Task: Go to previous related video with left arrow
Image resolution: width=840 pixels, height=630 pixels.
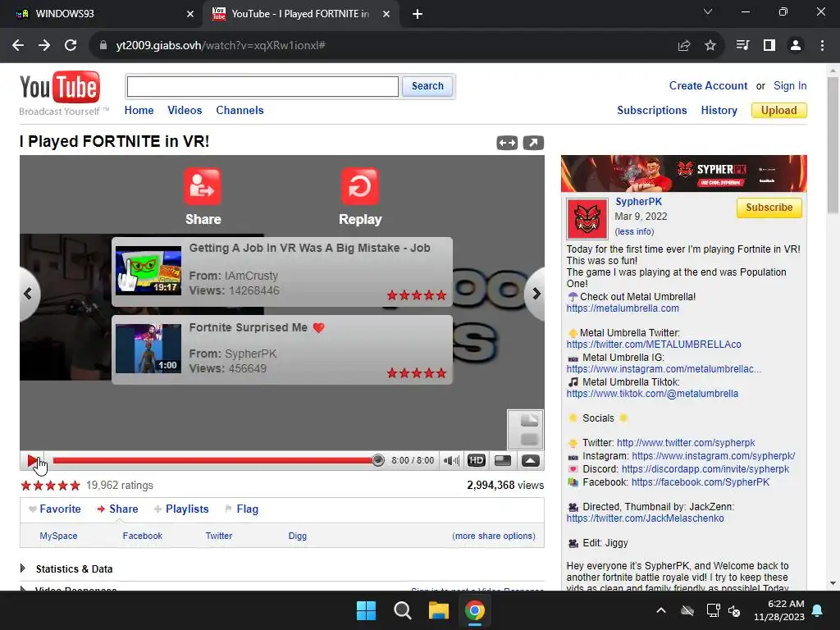Action: (28, 294)
